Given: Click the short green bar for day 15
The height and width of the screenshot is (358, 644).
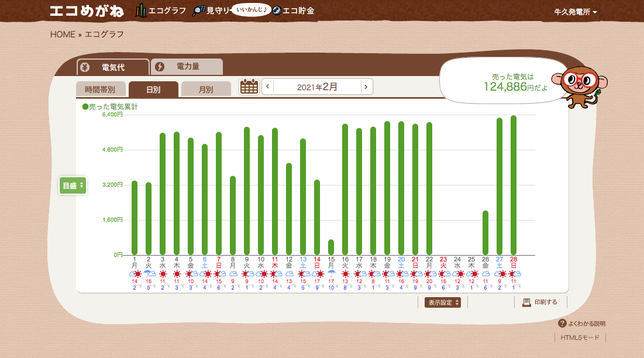Looking at the screenshot, I should click(331, 247).
